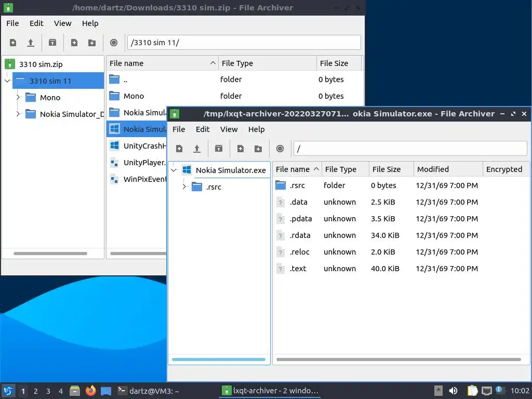Click New archive icon in Nokia Simulator.exe window
532x399 pixels.
coord(179,149)
